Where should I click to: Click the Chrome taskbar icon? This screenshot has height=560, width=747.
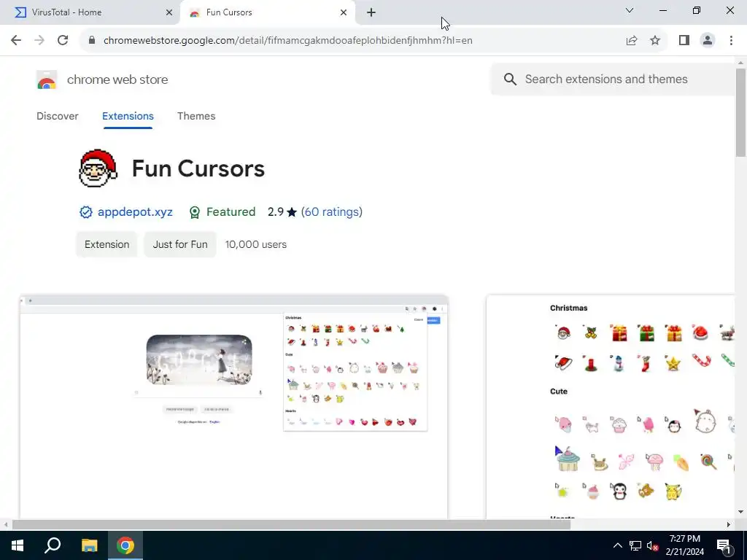click(125, 545)
